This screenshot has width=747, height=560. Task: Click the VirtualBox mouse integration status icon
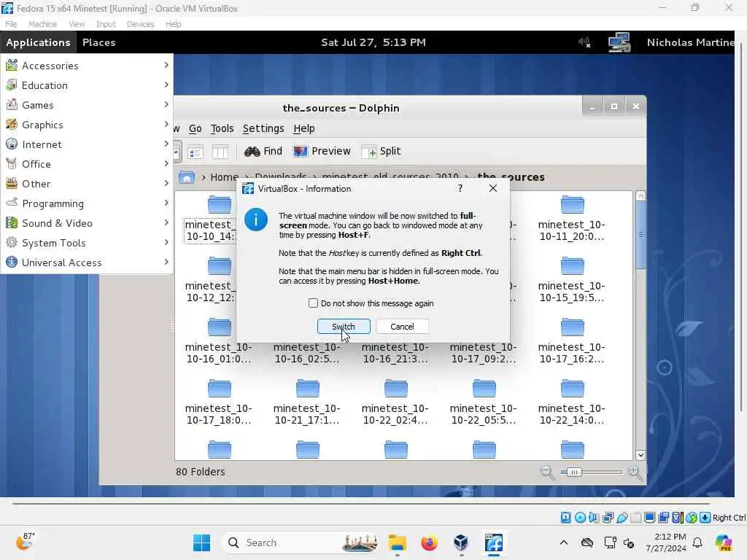coord(692,518)
